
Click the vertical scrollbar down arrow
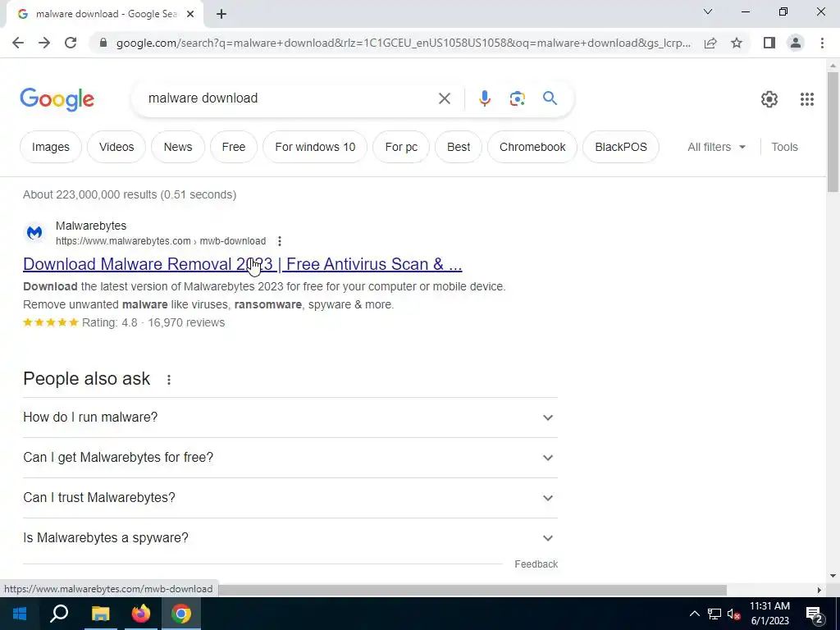point(833,576)
